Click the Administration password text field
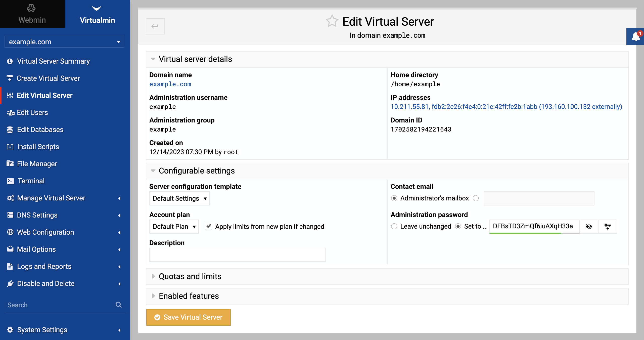This screenshot has height=340, width=644. click(x=534, y=226)
